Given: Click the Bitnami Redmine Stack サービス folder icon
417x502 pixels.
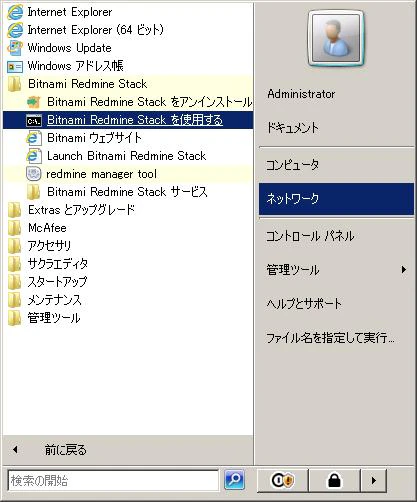Looking at the screenshot, I should [34, 192].
